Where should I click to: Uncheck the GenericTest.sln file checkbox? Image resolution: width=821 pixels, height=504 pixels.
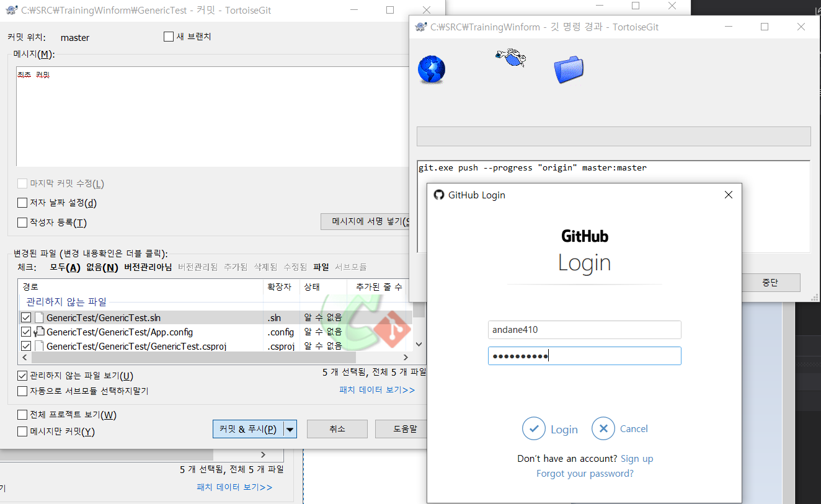[26, 317]
